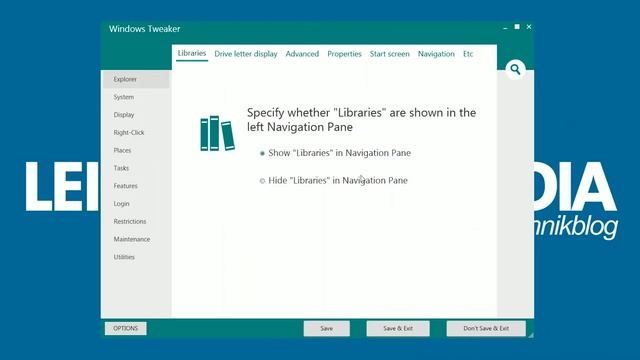Click the OPTIONS button
This screenshot has width=640, height=360.
[126, 328]
